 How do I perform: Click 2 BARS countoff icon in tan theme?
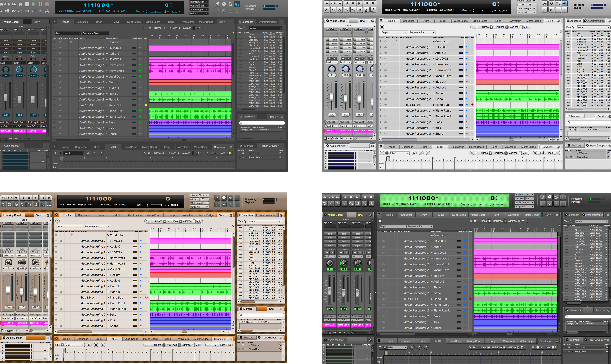(x=49, y=204)
